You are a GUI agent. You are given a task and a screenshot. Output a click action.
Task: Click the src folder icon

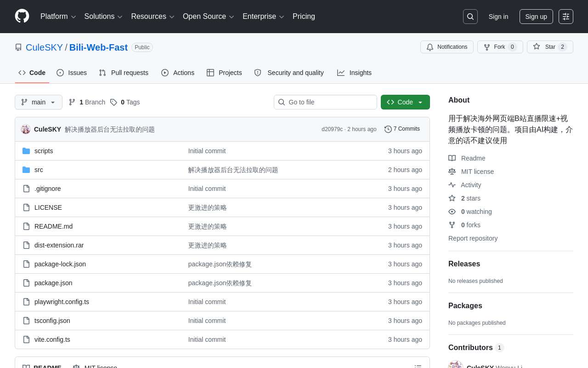coord(26,170)
